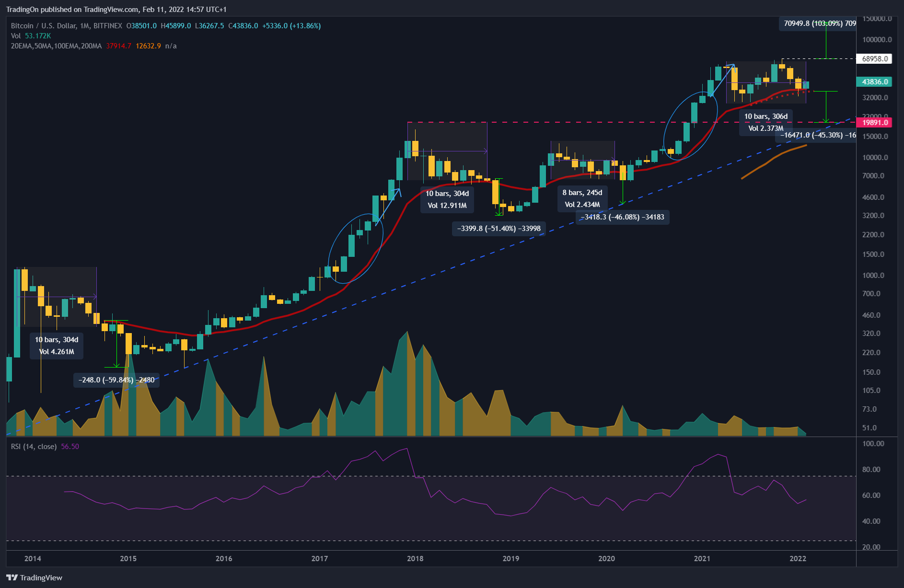This screenshot has height=588, width=904.
Task: Click the 2021 label on time axis
Action: pos(702,558)
